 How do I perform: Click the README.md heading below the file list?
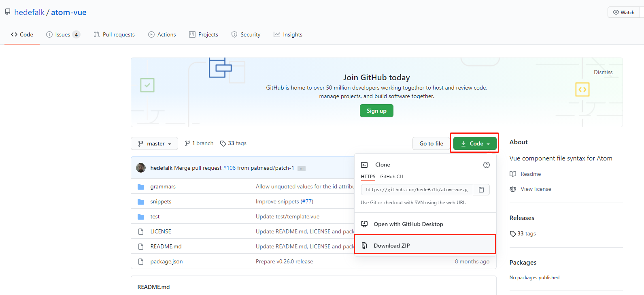pyautogui.click(x=153, y=287)
